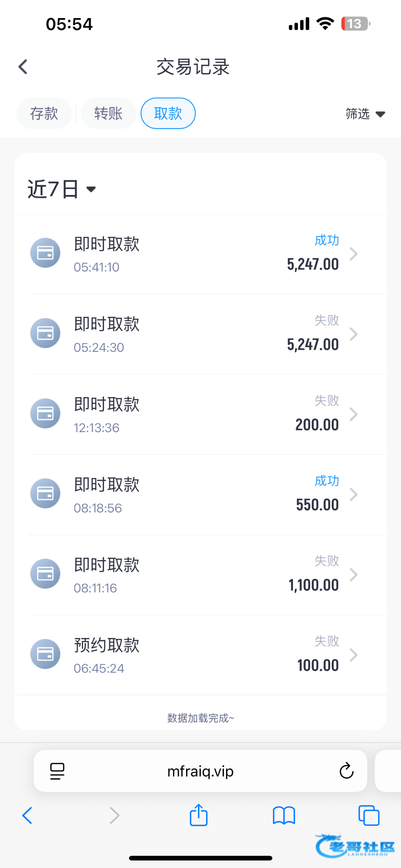401x868 pixels.
Task: Expand details chevron for 1,100.00 withdrawal
Action: (354, 575)
